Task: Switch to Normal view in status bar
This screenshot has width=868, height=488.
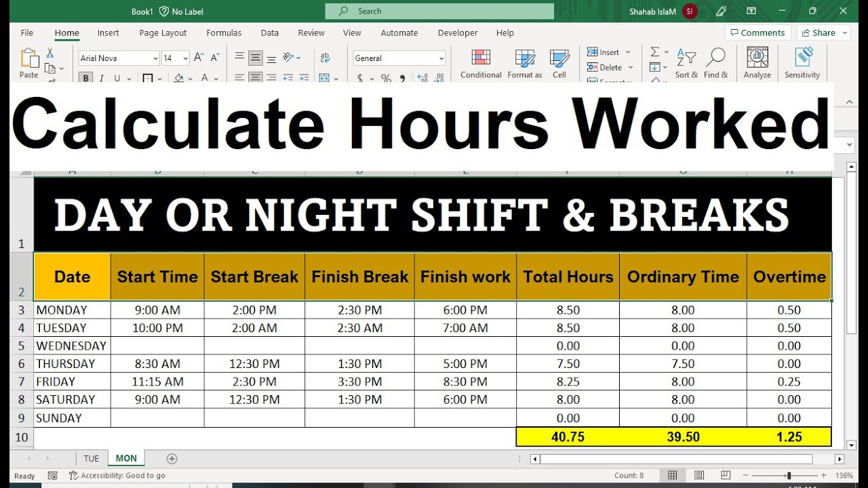Action: click(673, 475)
